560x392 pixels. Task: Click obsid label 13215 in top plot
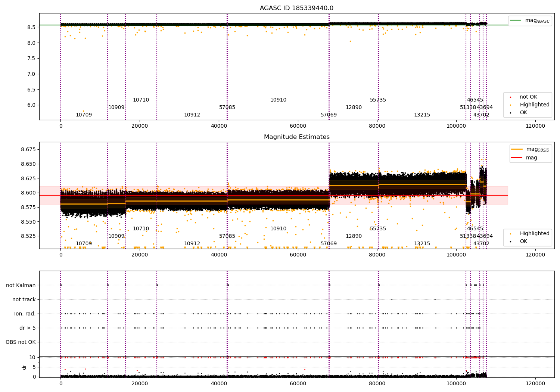[x=422, y=115]
